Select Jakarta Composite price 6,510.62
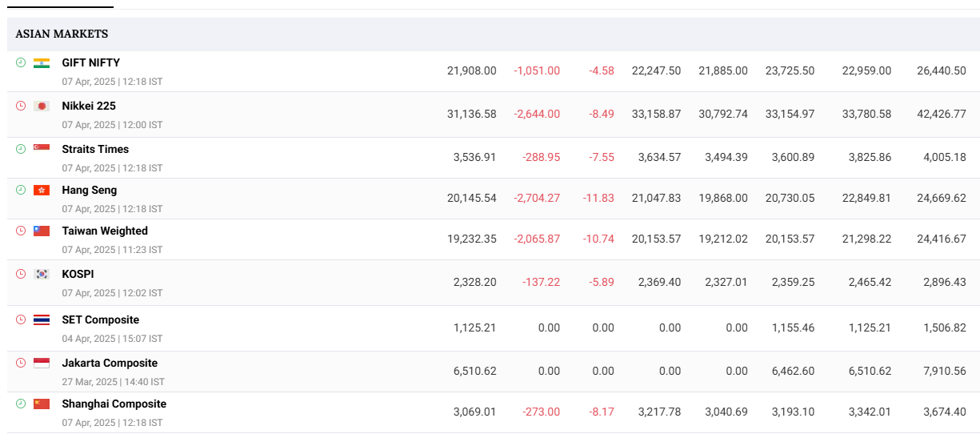980x434 pixels. tap(474, 371)
